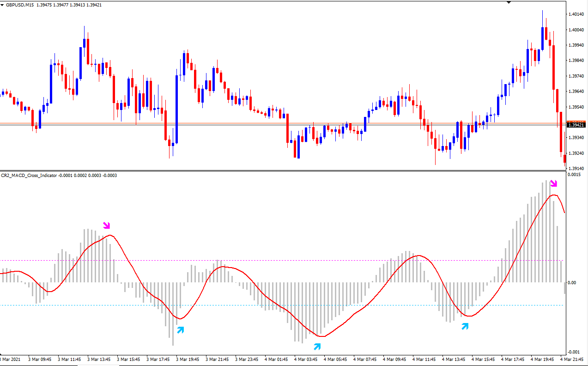Click the 0.0015 indicator scale value

575,175
